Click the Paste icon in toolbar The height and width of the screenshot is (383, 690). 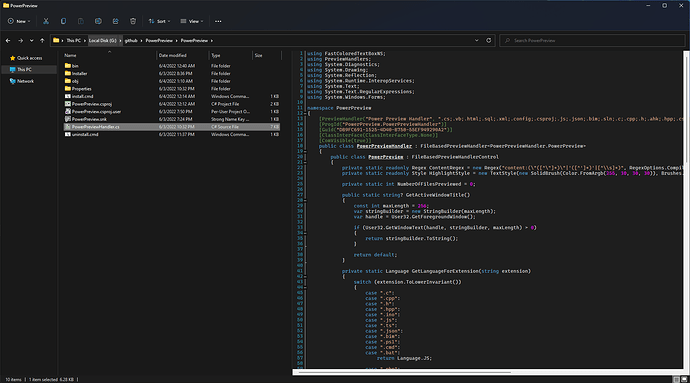81,21
